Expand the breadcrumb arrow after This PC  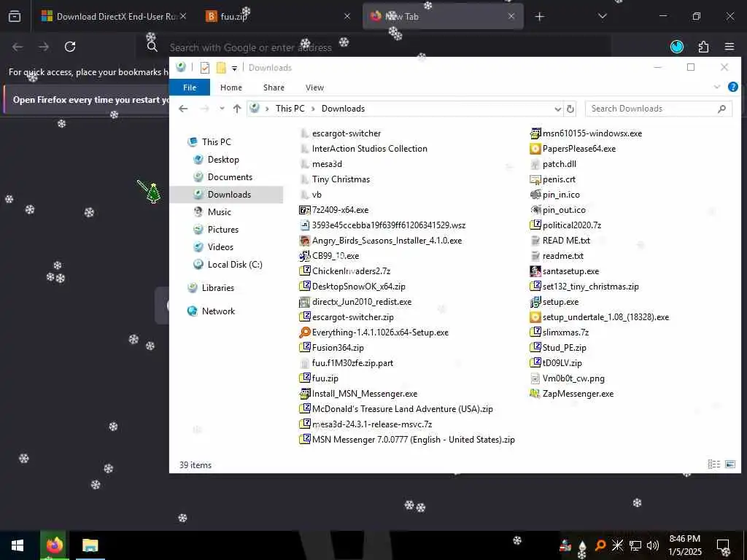pyautogui.click(x=313, y=109)
